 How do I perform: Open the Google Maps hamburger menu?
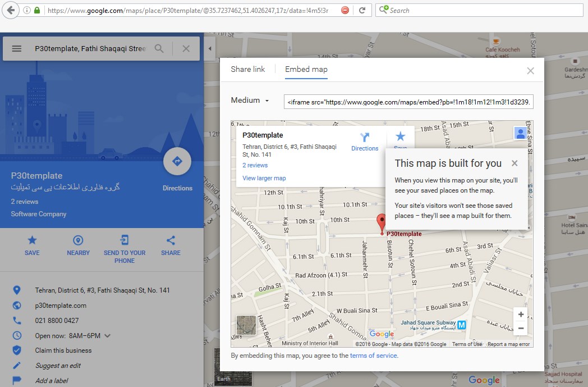coord(16,48)
